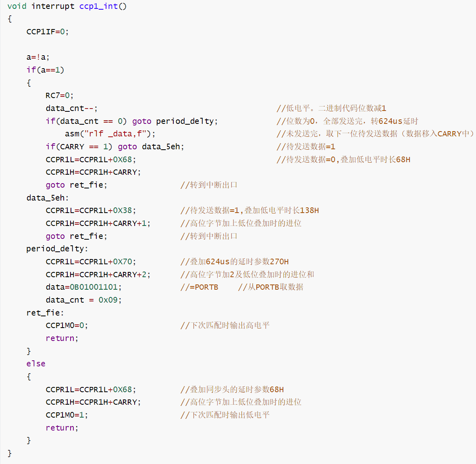Click the period_delty: label line

(57, 249)
